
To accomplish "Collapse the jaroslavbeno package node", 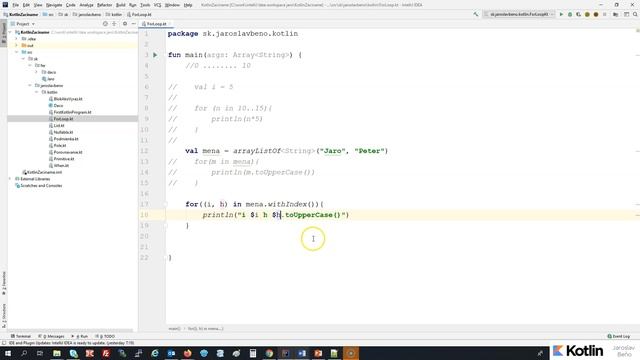I will [30, 86].
